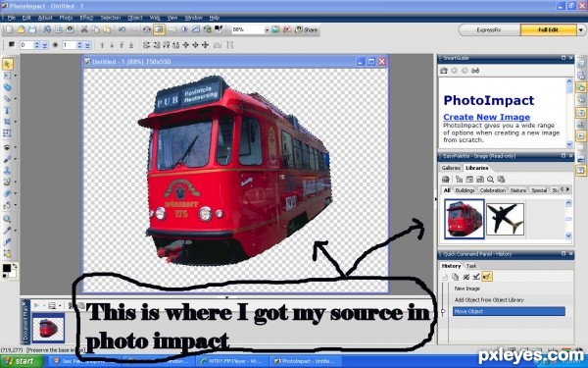The image size is (588, 368).
Task: Select the Transform grid tool
Action: 7,132
